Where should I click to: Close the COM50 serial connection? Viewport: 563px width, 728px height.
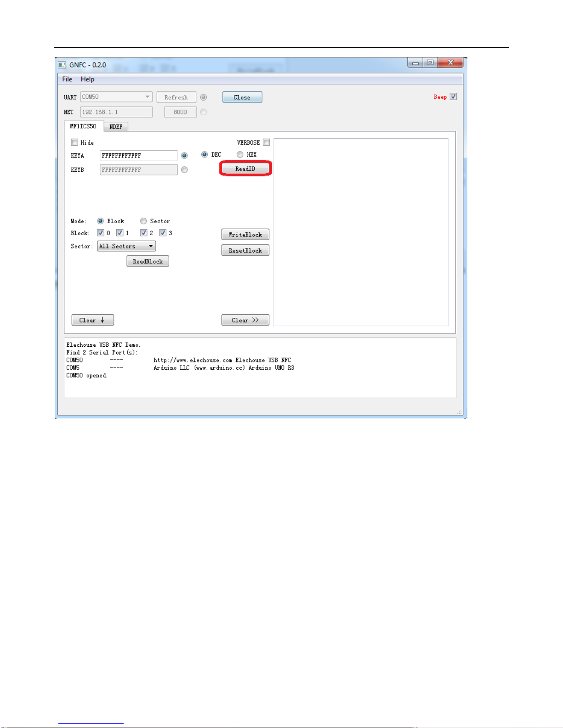pyautogui.click(x=242, y=97)
